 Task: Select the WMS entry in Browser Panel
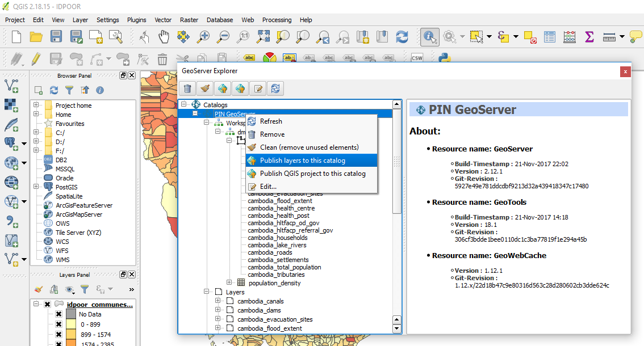pyautogui.click(x=62, y=259)
